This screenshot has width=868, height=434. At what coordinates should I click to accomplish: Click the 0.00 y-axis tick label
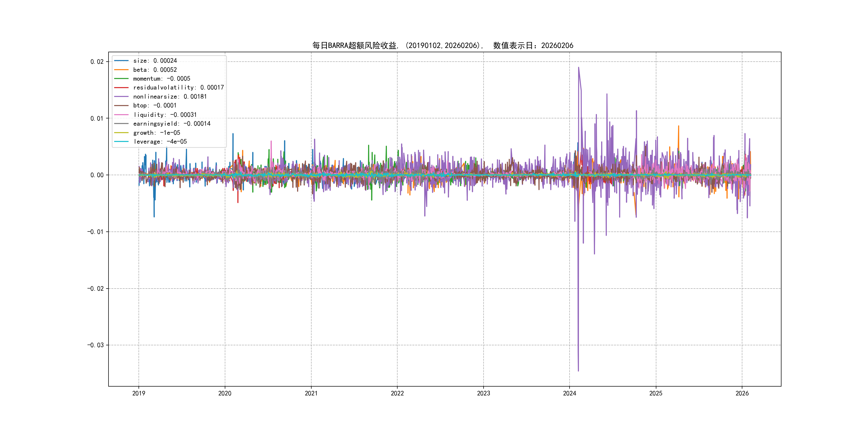[x=97, y=175]
